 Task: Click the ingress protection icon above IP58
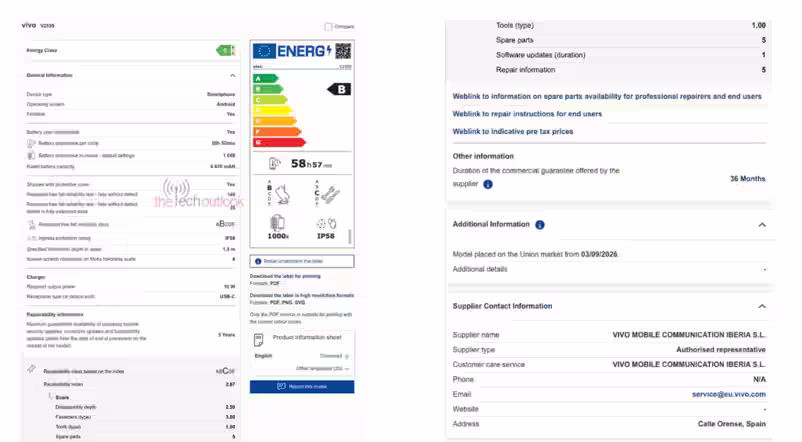click(x=326, y=224)
